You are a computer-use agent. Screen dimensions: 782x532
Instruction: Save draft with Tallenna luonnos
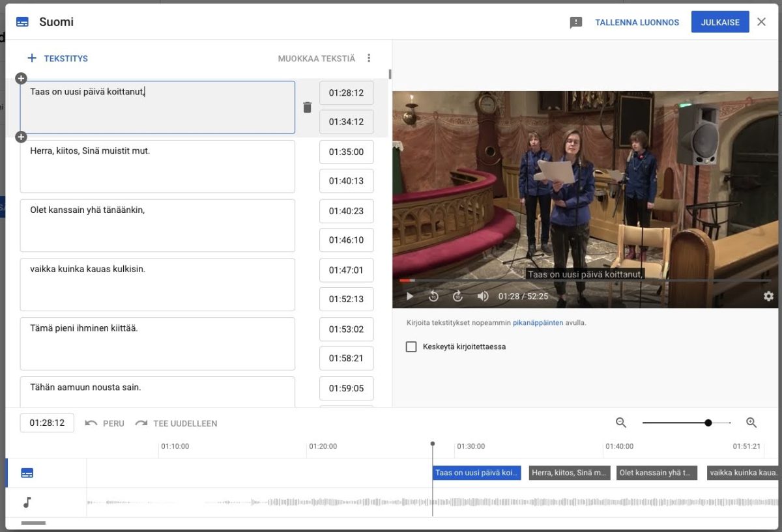click(x=637, y=22)
